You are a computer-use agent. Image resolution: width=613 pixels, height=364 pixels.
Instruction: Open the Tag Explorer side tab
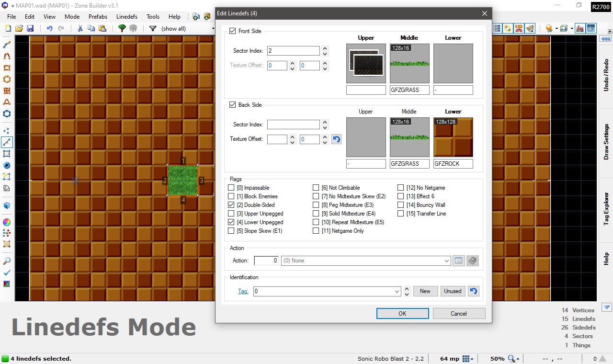[606, 208]
